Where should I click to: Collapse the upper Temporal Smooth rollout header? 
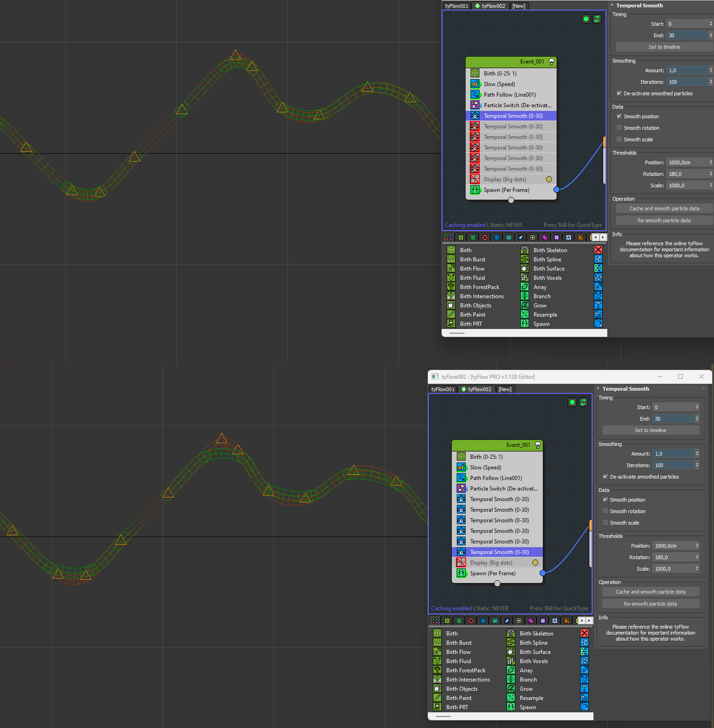click(x=639, y=6)
